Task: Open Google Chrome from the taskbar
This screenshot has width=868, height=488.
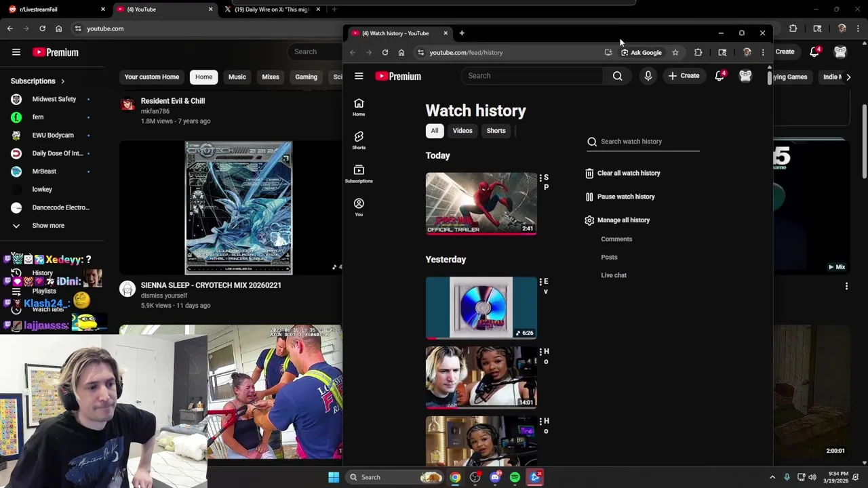Action: click(455, 477)
